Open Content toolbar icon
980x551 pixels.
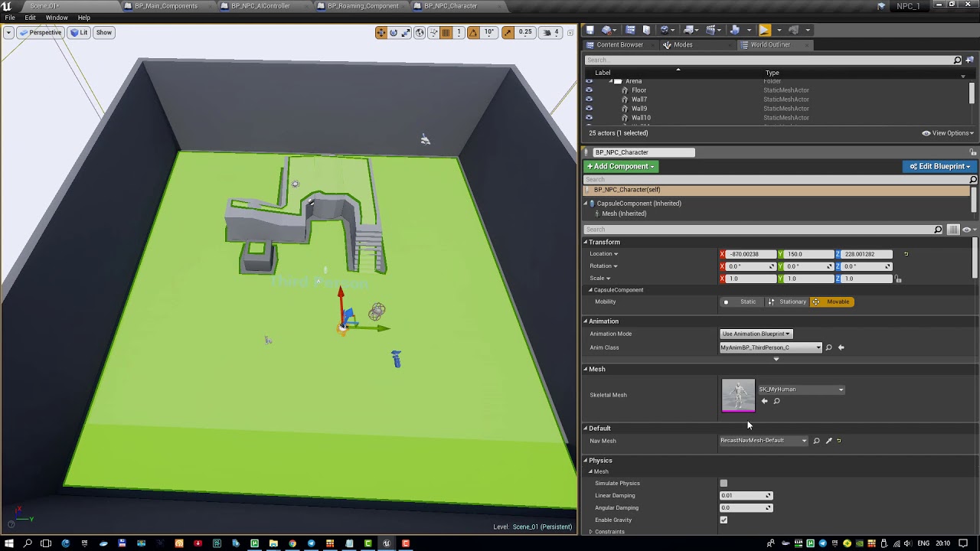pyautogui.click(x=630, y=30)
